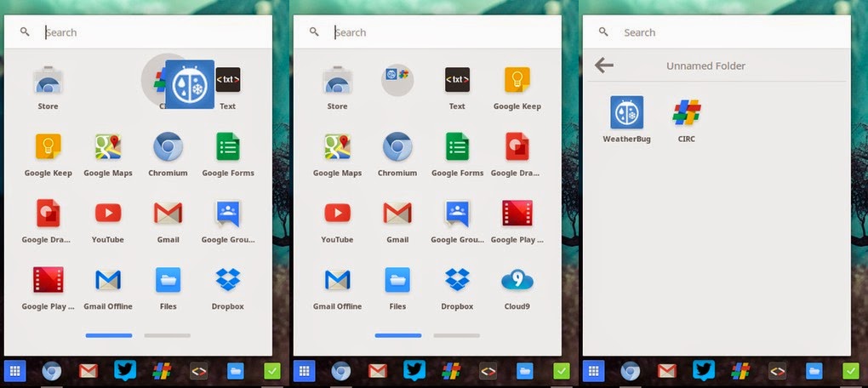
Task: Launch YouTube in left launcher
Action: click(x=108, y=213)
